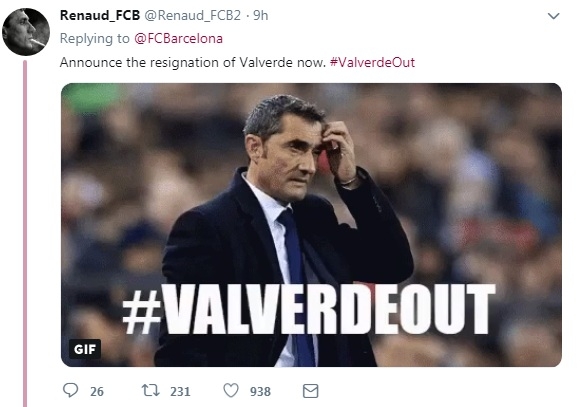Click the reply speech bubble icon
The height and width of the screenshot is (407, 585).
coord(71,391)
